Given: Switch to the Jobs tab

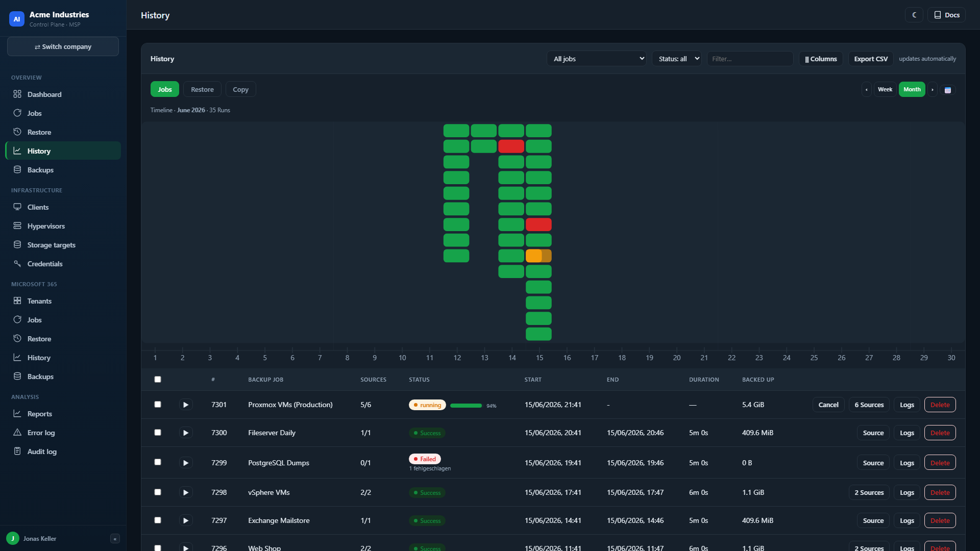Looking at the screenshot, I should pyautogui.click(x=164, y=89).
